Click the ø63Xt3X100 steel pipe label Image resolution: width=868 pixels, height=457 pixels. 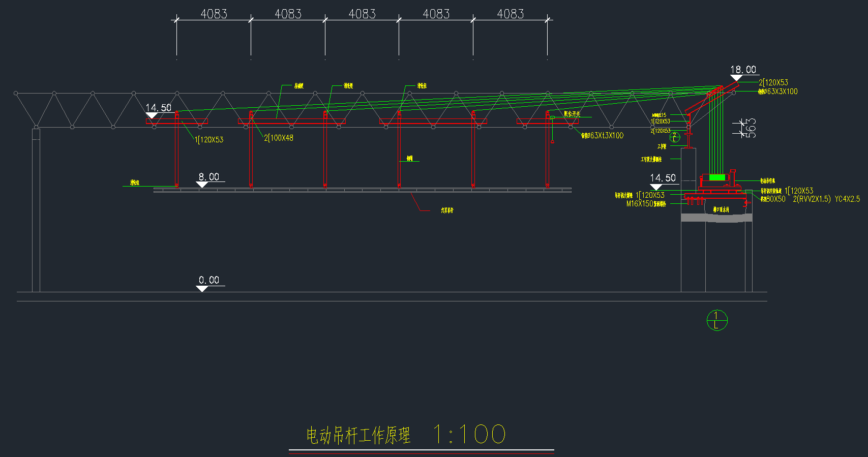pyautogui.click(x=606, y=136)
